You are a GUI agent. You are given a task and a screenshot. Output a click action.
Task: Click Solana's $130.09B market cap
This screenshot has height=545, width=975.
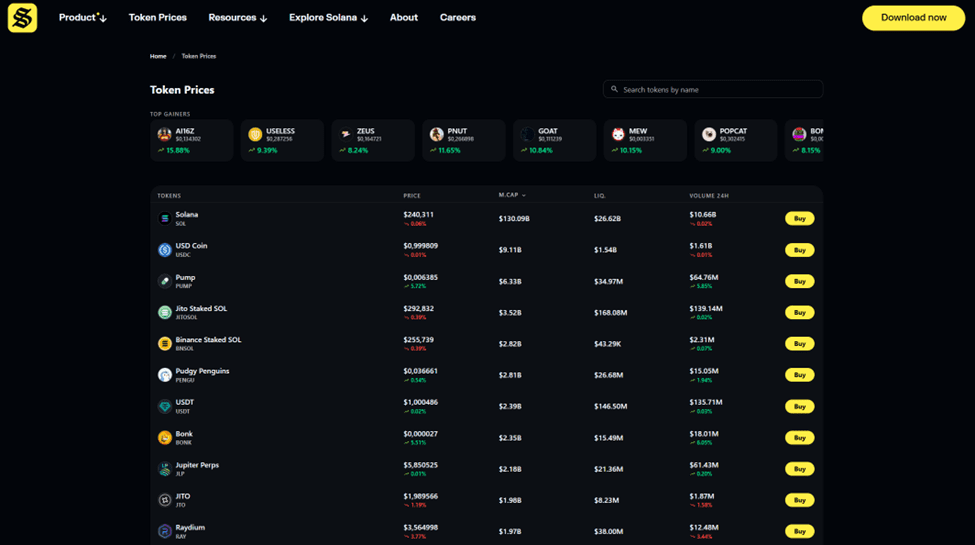point(514,219)
